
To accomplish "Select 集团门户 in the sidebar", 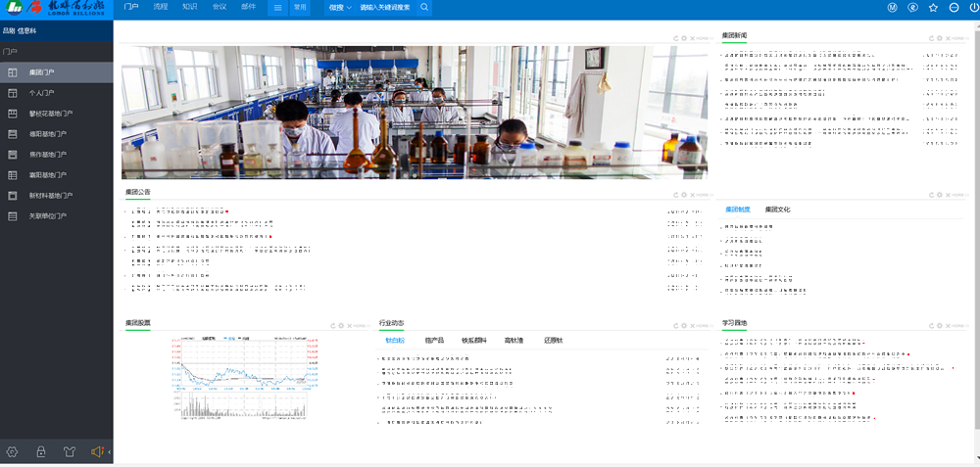I will [x=56, y=72].
